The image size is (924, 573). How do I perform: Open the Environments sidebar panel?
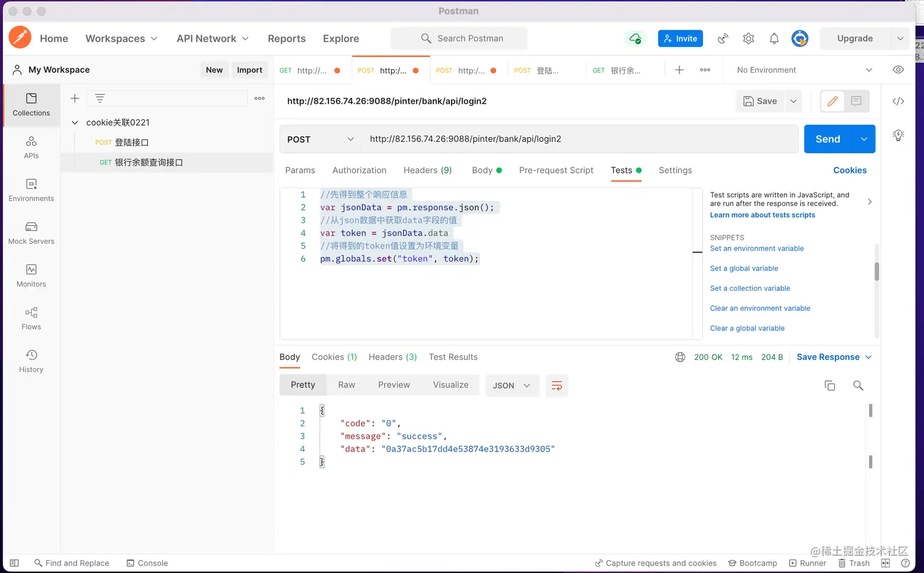pos(31,190)
